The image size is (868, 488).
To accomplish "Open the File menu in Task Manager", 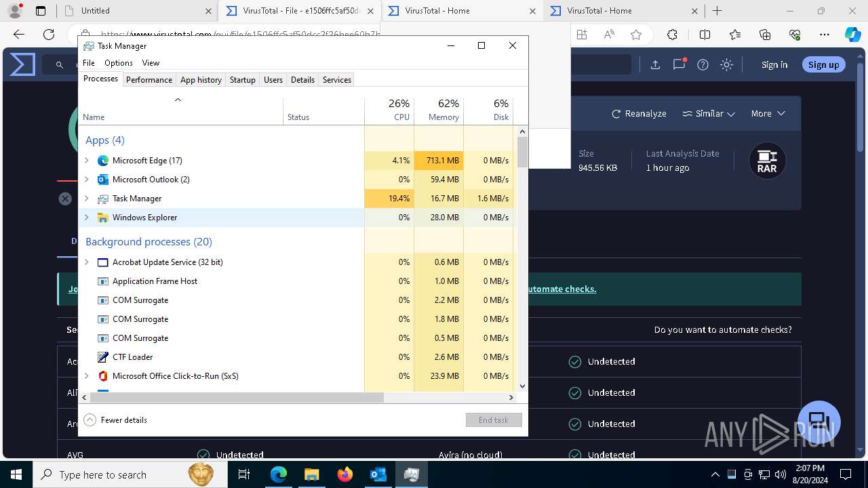I will 89,63.
